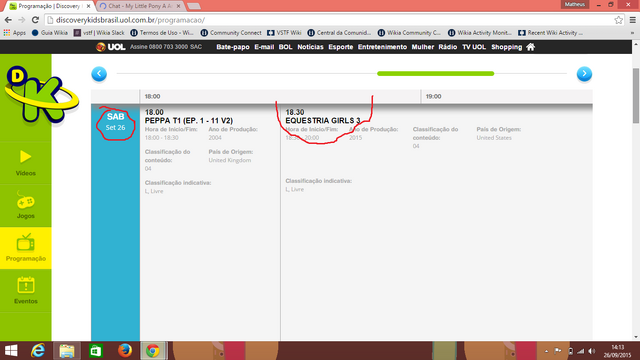This screenshot has width=640, height=360.
Task: Bookmark page with the star icon
Action: pyautogui.click(x=618, y=20)
